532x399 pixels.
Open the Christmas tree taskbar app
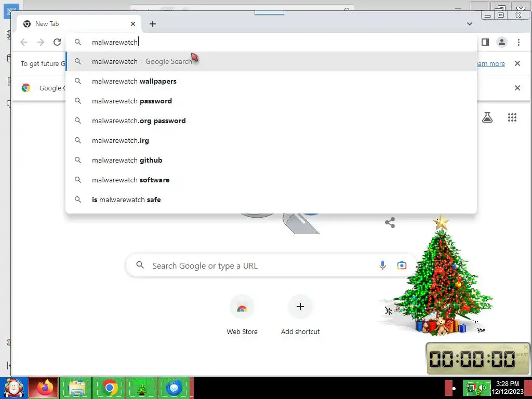141,388
